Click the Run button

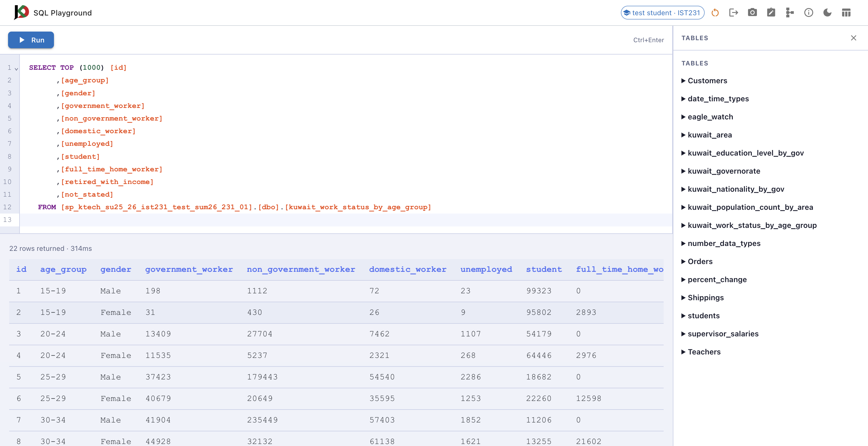click(x=31, y=40)
